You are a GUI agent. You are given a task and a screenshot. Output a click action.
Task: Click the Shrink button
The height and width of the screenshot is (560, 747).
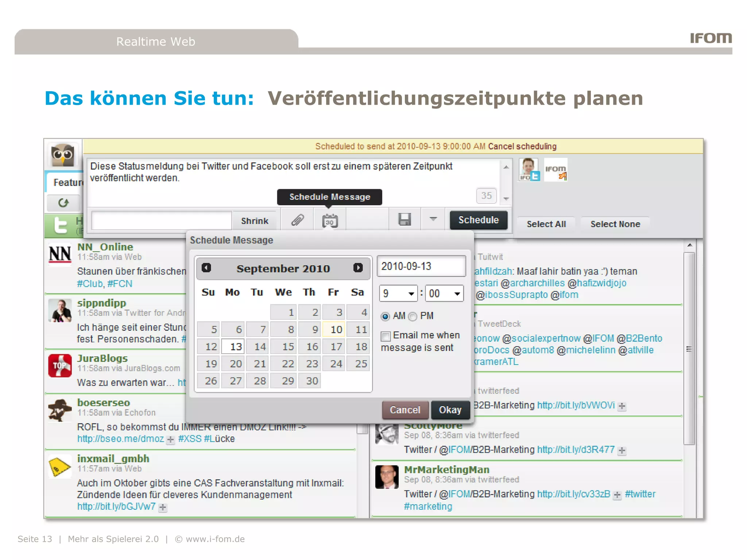pyautogui.click(x=255, y=221)
